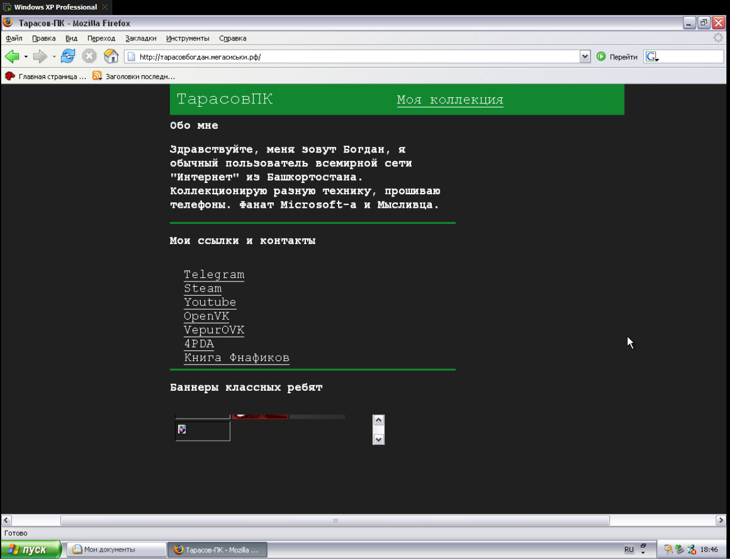The width and height of the screenshot is (730, 560).
Task: Open the Заголовки последних RSS feed bookmark
Action: point(134,77)
